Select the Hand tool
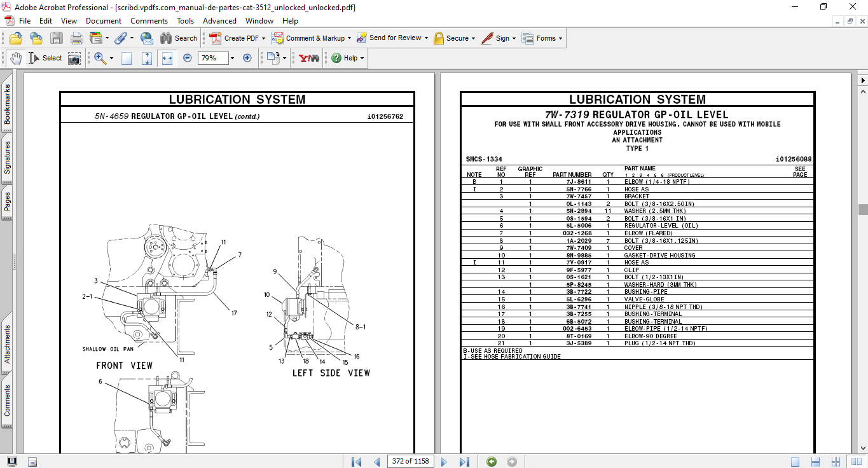Screen dimensions: 868x468 click(x=15, y=58)
